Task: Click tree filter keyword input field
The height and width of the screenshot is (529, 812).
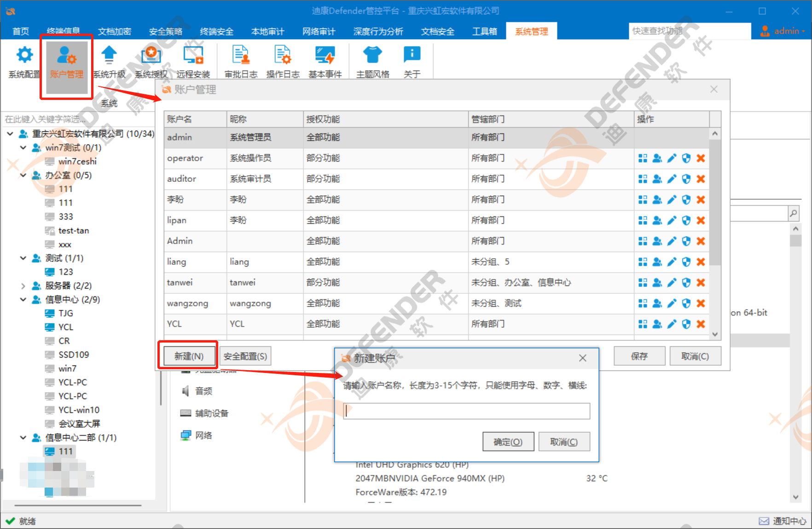Action: [78, 119]
